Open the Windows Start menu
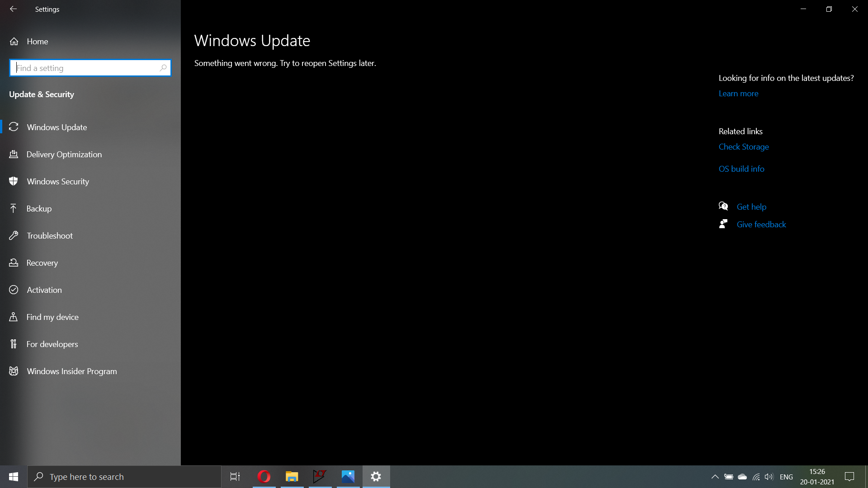This screenshot has width=868, height=488. pyautogui.click(x=14, y=477)
